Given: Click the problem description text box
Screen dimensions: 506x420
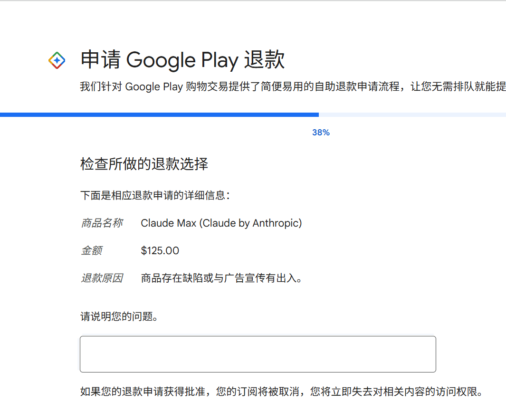Looking at the screenshot, I should [x=258, y=354].
